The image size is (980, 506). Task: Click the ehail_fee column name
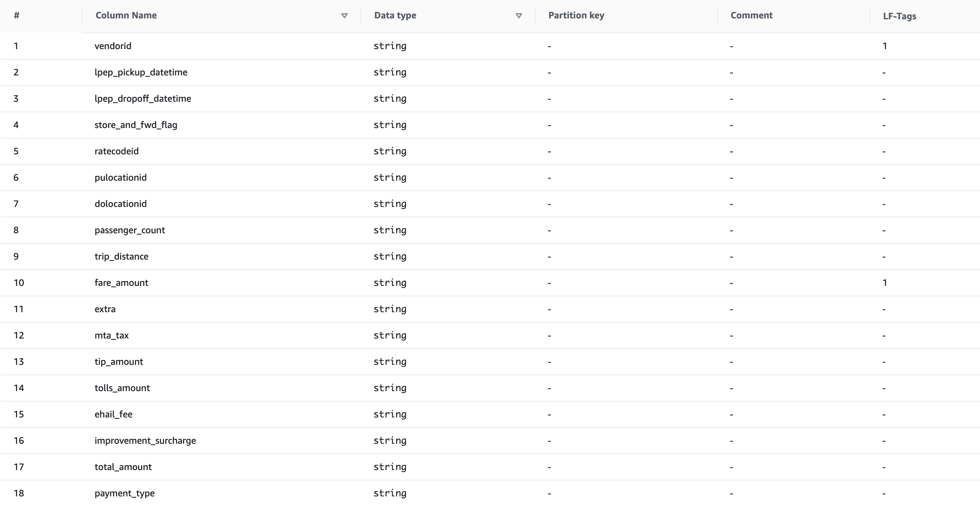pyautogui.click(x=113, y=414)
